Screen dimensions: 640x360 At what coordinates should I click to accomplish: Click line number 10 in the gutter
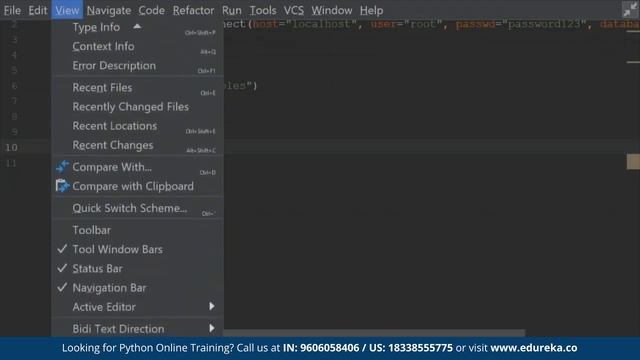[x=11, y=147]
